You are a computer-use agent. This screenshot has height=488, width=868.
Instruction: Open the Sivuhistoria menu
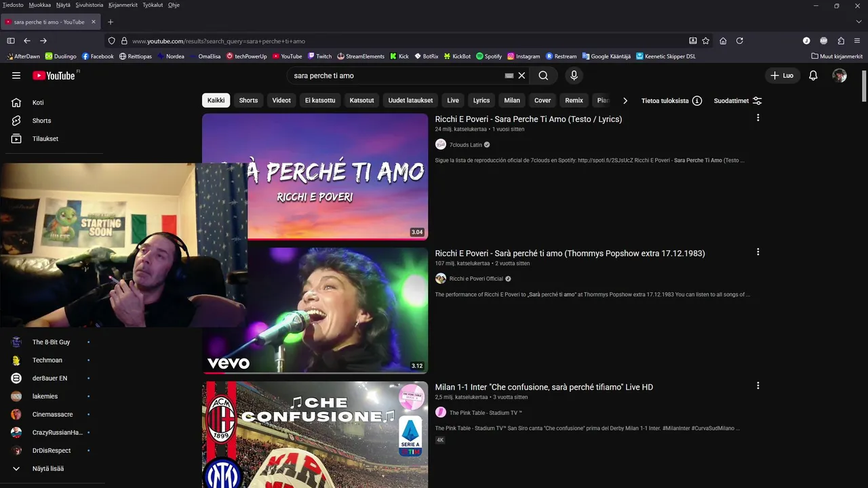coord(90,5)
